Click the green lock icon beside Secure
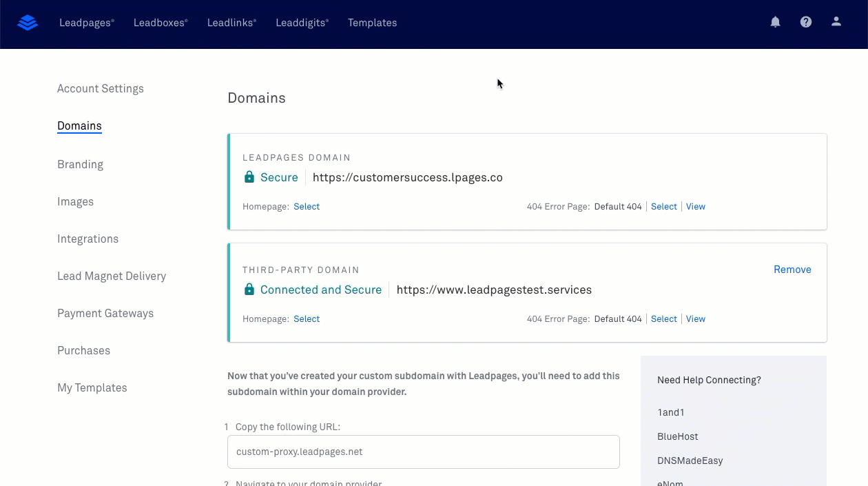Image resolution: width=868 pixels, height=486 pixels. click(249, 177)
